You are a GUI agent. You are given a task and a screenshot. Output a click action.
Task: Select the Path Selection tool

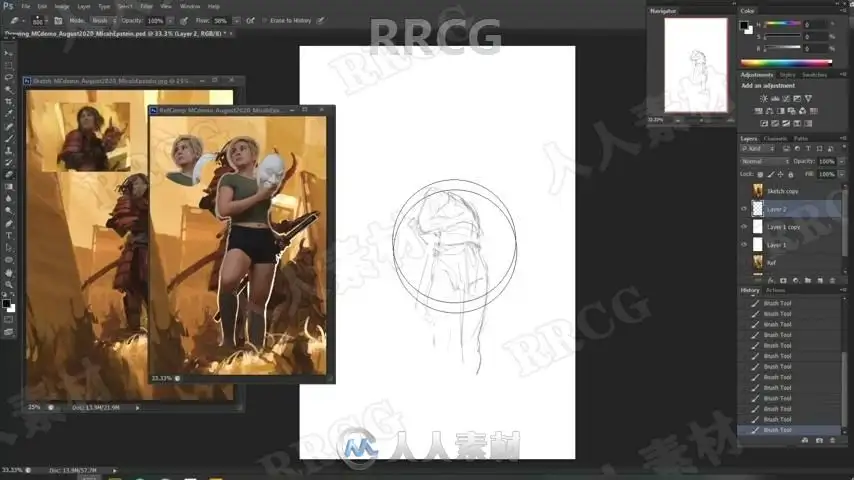(9, 247)
